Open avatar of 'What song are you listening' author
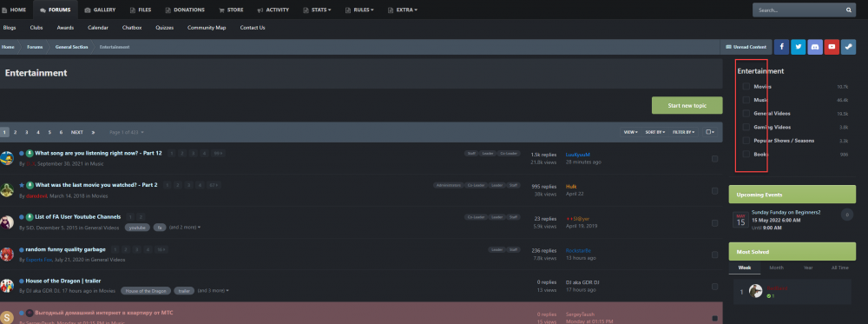Viewport: 868px width, 324px height. click(7, 158)
